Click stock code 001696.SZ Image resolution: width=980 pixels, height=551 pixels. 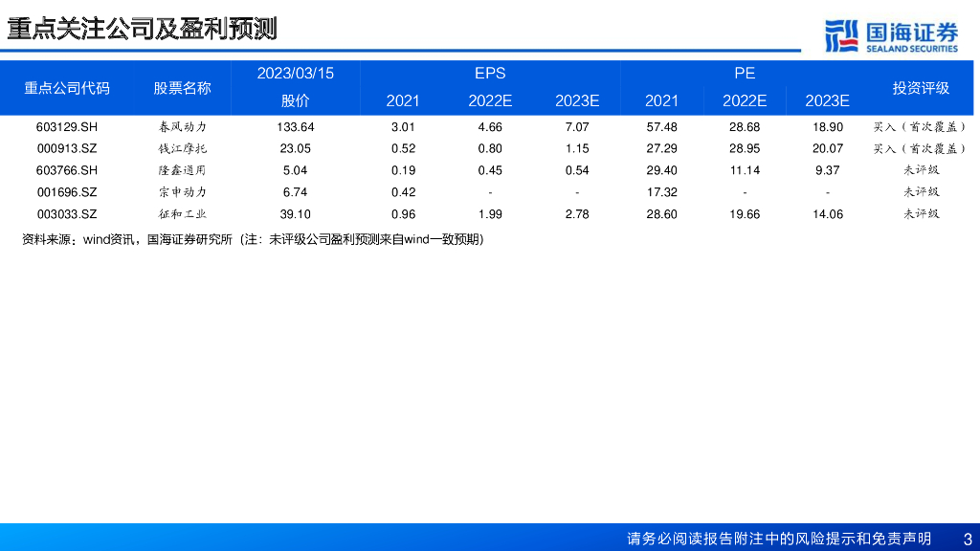67,192
